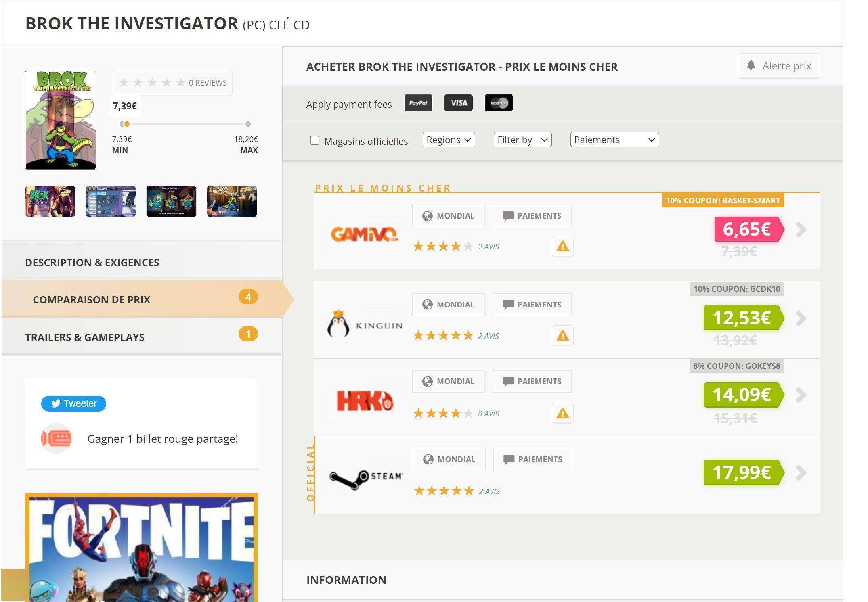Viewport: 868px width, 602px height.
Task: Apply PayPal payment fees
Action: coord(418,103)
